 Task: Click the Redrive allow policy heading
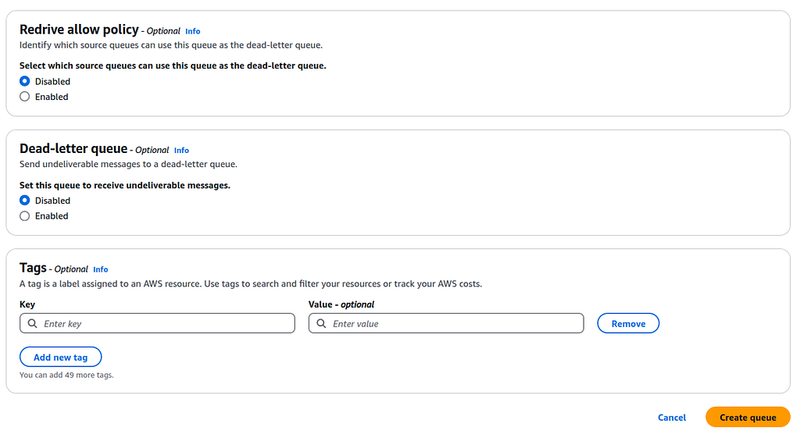(79, 30)
